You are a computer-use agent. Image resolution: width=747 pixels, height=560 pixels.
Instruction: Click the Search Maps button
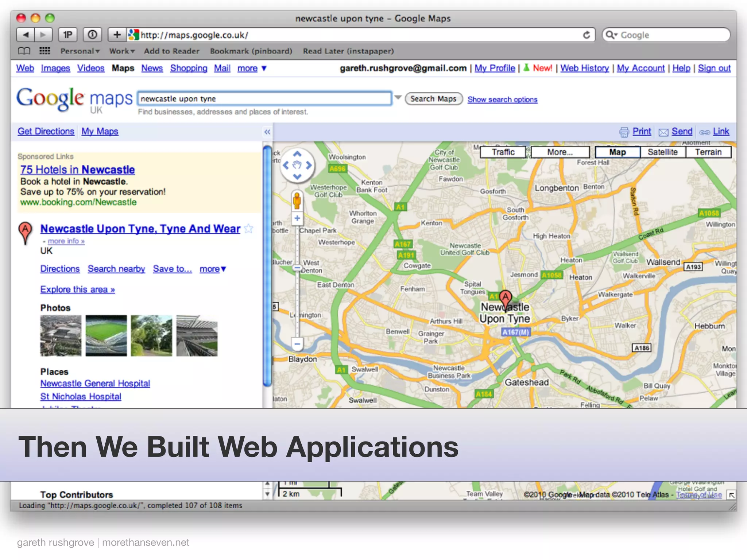pos(434,99)
